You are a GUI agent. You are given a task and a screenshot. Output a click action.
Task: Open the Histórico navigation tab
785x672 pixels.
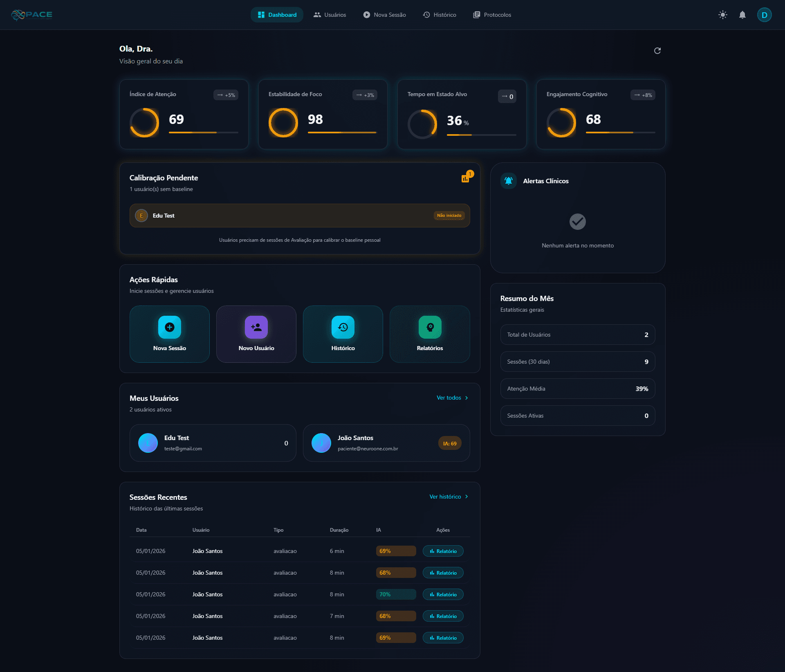[440, 15]
